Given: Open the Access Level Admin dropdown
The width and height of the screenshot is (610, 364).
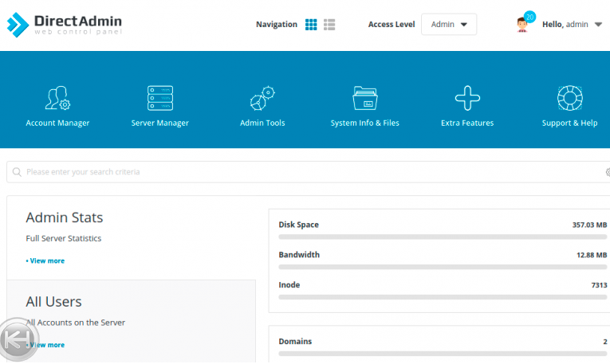Looking at the screenshot, I should point(449,25).
